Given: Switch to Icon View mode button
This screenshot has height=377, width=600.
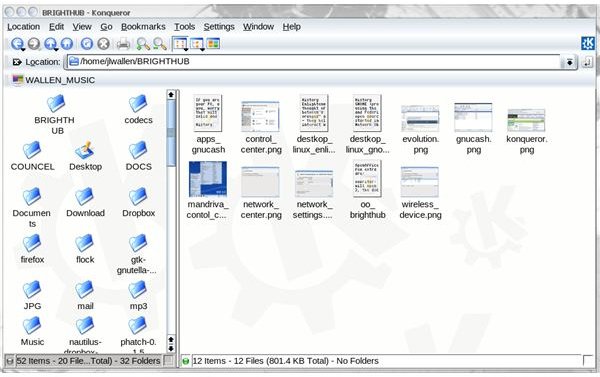Looking at the screenshot, I should click(179, 43).
